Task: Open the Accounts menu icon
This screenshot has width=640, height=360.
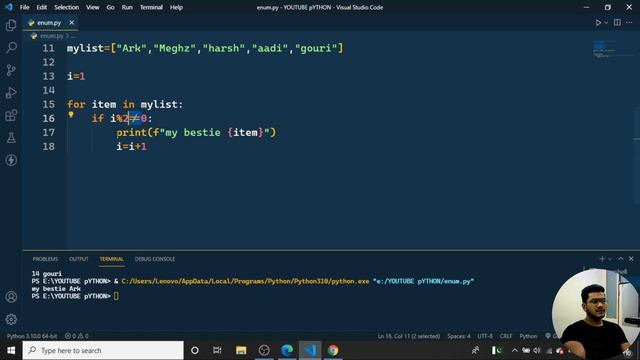Action: tap(11, 297)
